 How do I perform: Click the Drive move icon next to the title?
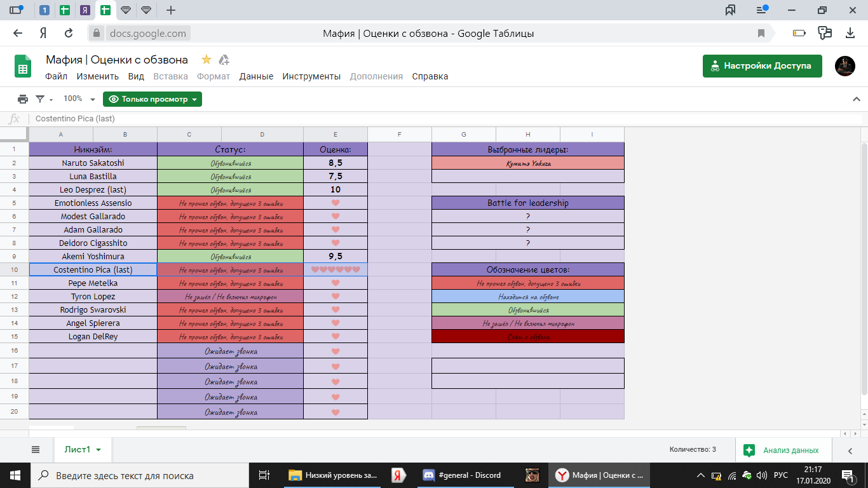[224, 60]
